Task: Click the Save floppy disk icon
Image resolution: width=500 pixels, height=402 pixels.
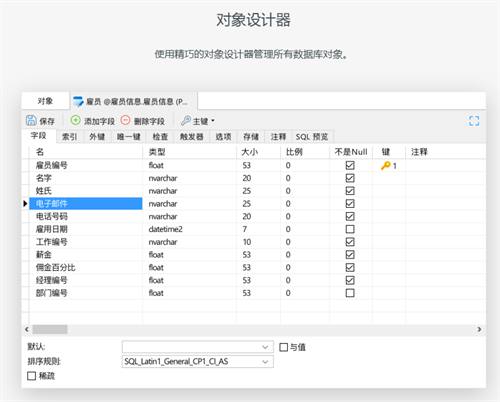Action: [31, 120]
